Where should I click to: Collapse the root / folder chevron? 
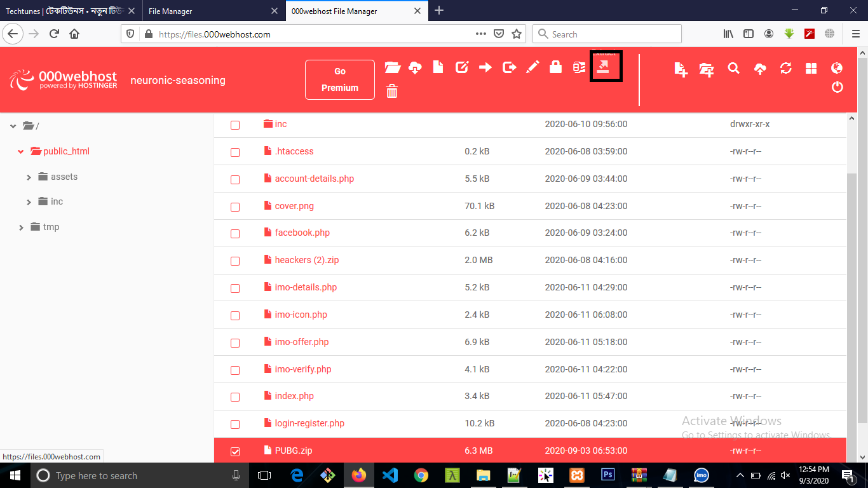click(x=13, y=126)
